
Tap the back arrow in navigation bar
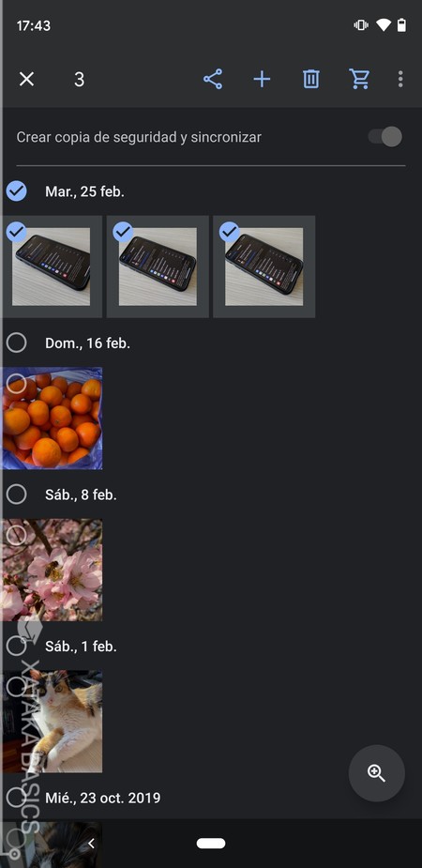pyautogui.click(x=91, y=843)
